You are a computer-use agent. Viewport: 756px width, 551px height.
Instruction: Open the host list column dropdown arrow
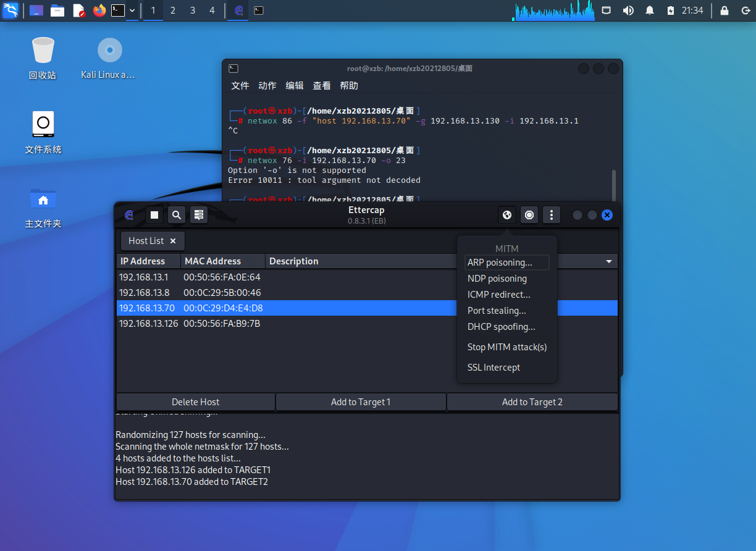(x=609, y=261)
